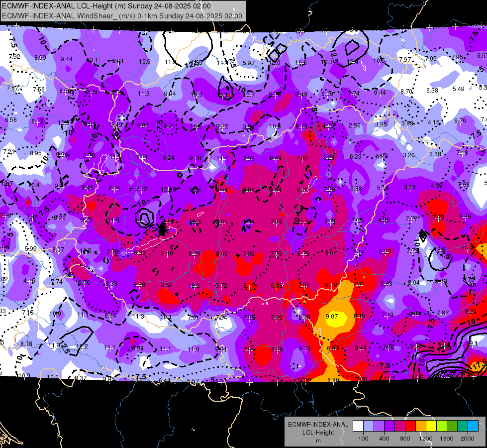Screen dimensions: 487x448
Task: Click the white legend swatch above 100
Action: point(358,426)
